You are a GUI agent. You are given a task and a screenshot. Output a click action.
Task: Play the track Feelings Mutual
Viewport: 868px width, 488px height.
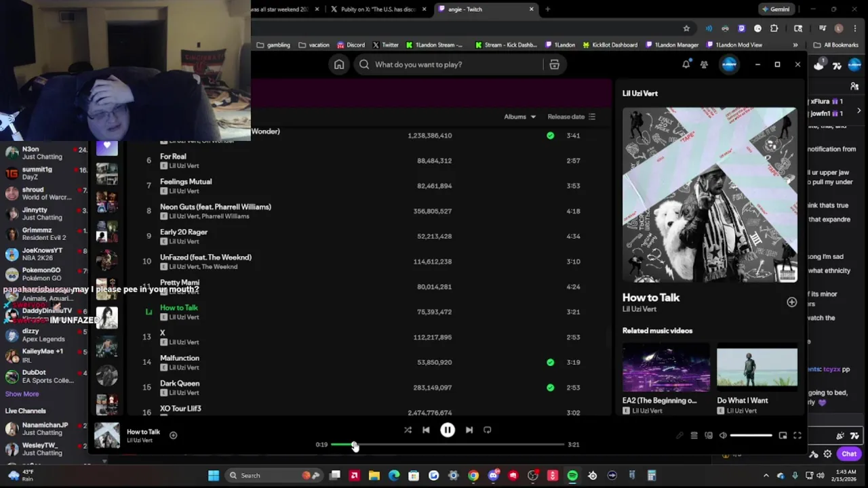(186, 182)
